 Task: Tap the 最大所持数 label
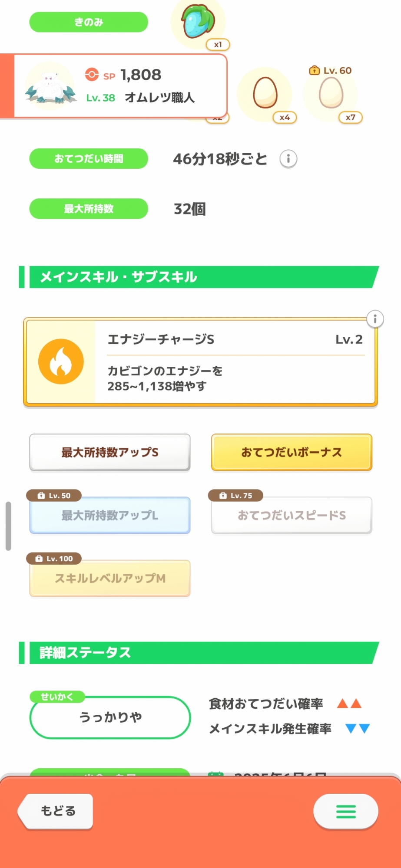(89, 209)
